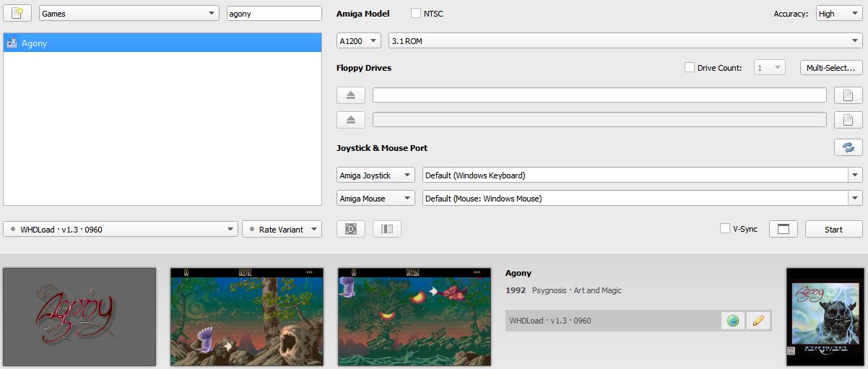This screenshot has height=369, width=868.
Task: Open the WHDLoad v1.3 variant dropdown
Action: [121, 229]
